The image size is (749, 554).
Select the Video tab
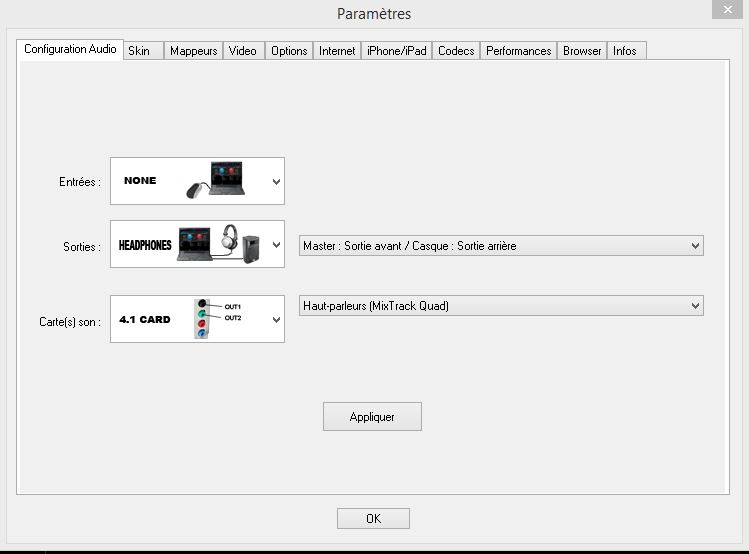[x=243, y=51]
